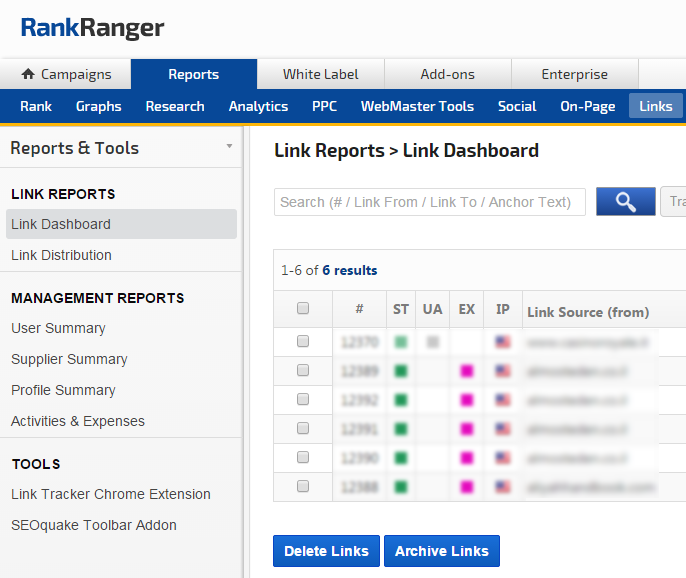Switch to WebMaster Tools menu
The height and width of the screenshot is (578, 686).
tap(417, 106)
